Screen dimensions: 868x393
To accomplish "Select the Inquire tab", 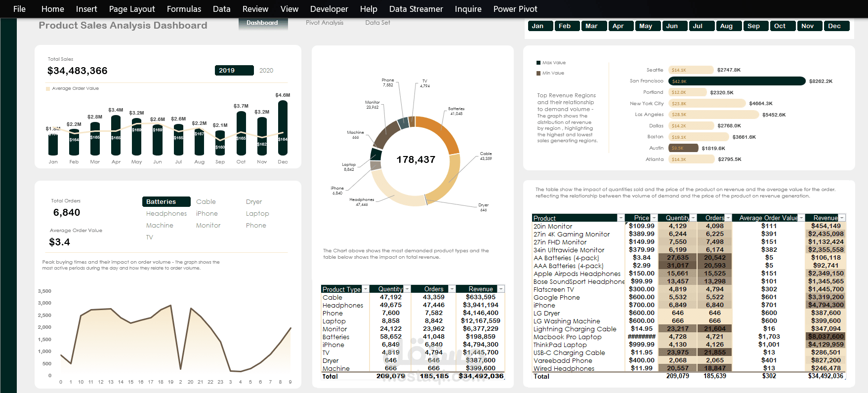I will point(468,9).
